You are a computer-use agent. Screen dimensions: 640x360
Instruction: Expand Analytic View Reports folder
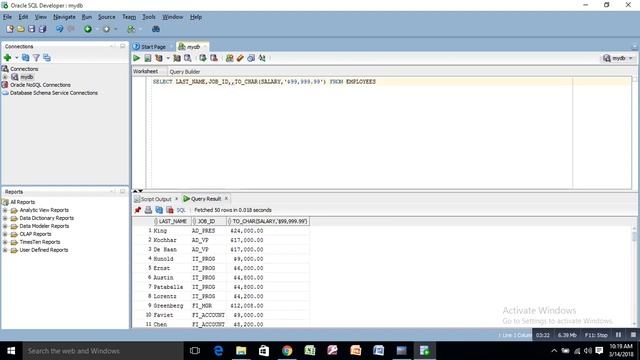[x=5, y=210]
